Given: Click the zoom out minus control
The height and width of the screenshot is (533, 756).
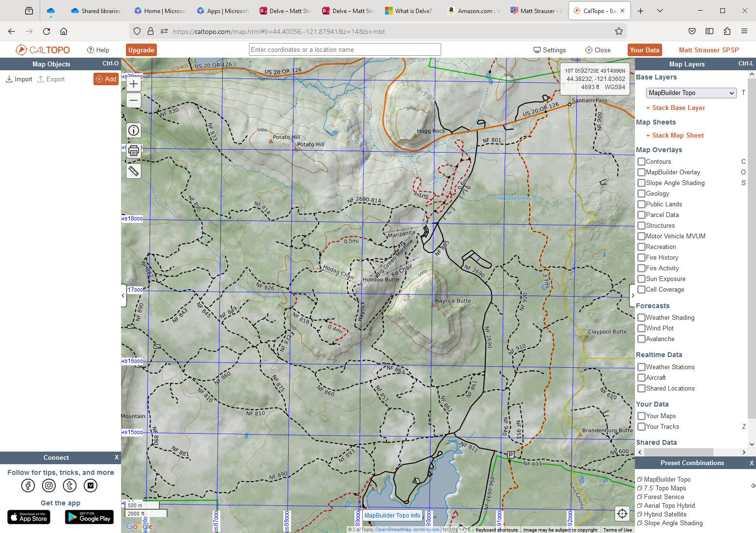Looking at the screenshot, I should click(133, 100).
